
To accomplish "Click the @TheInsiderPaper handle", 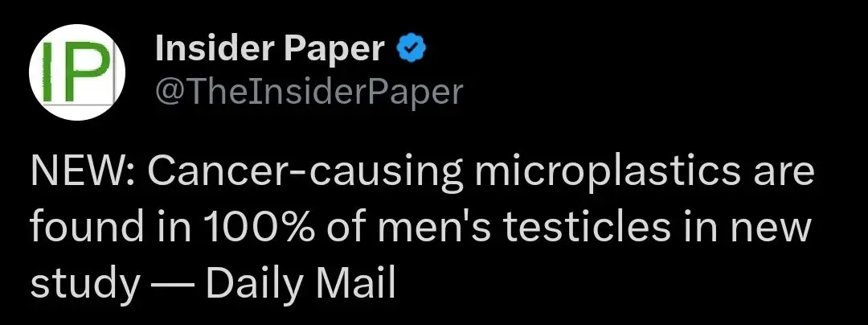I will [x=309, y=93].
